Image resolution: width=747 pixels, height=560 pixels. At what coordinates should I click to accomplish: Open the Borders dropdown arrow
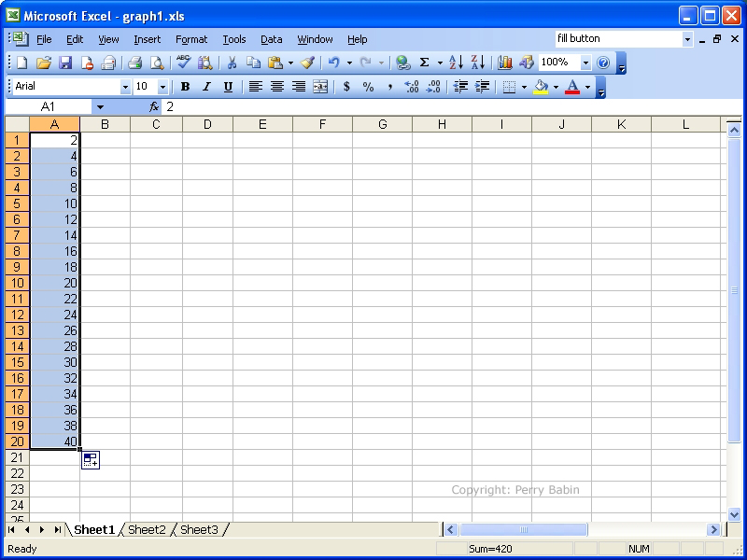[x=524, y=87]
